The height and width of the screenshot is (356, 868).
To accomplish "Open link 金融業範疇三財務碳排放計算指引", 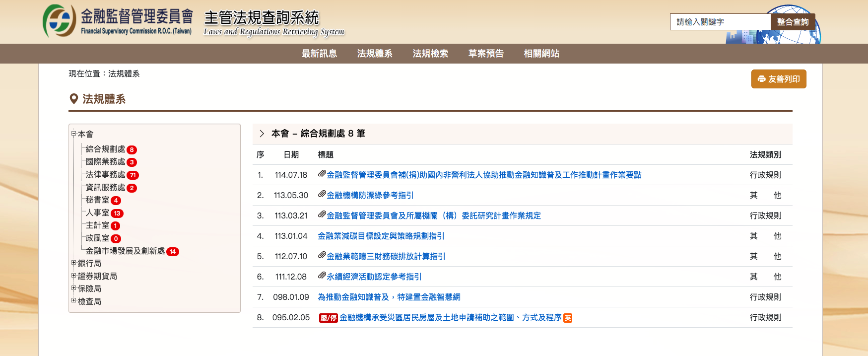I will pyautogui.click(x=386, y=256).
